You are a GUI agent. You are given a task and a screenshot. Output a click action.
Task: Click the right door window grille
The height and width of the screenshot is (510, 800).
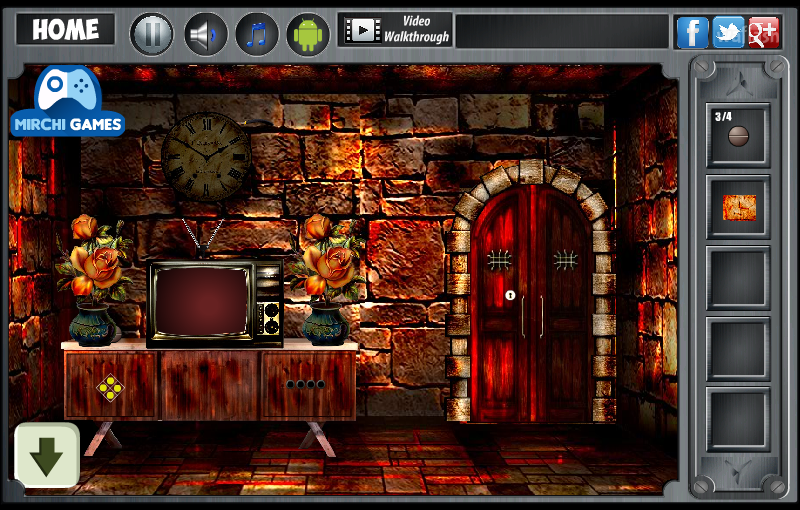(x=566, y=260)
